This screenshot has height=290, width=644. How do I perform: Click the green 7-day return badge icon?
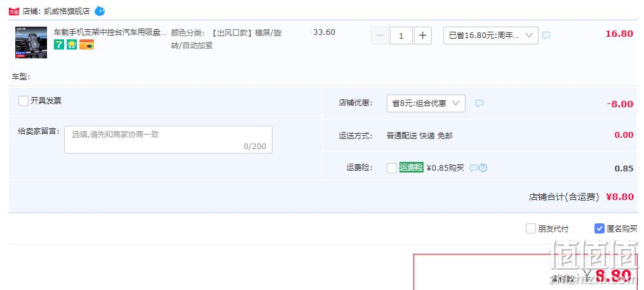[59, 44]
